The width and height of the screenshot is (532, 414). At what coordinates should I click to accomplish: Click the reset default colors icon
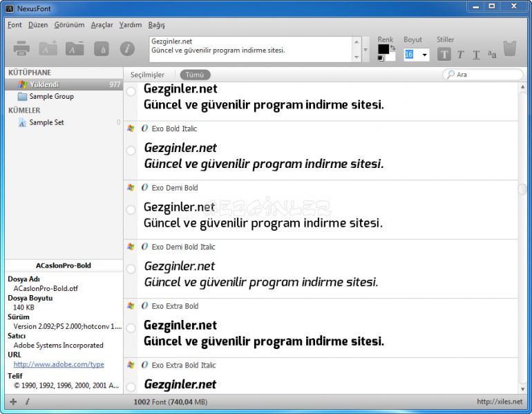tap(381, 58)
